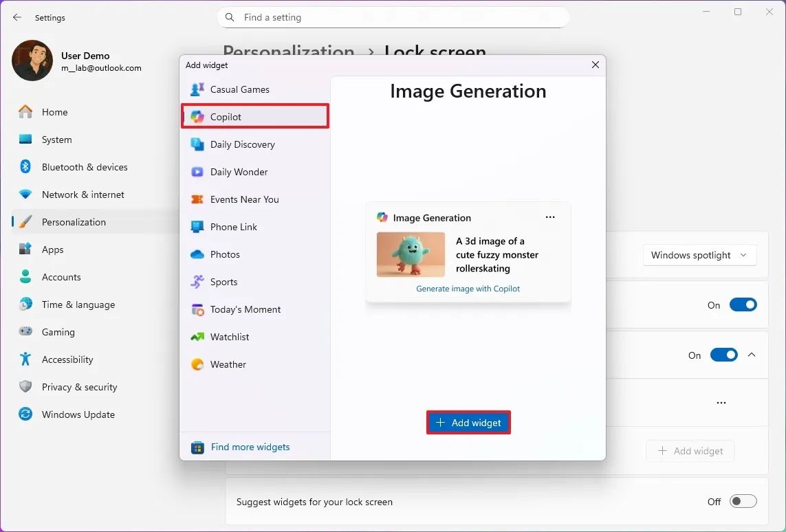
Task: Click the Watchlist chart icon
Action: [197, 337]
